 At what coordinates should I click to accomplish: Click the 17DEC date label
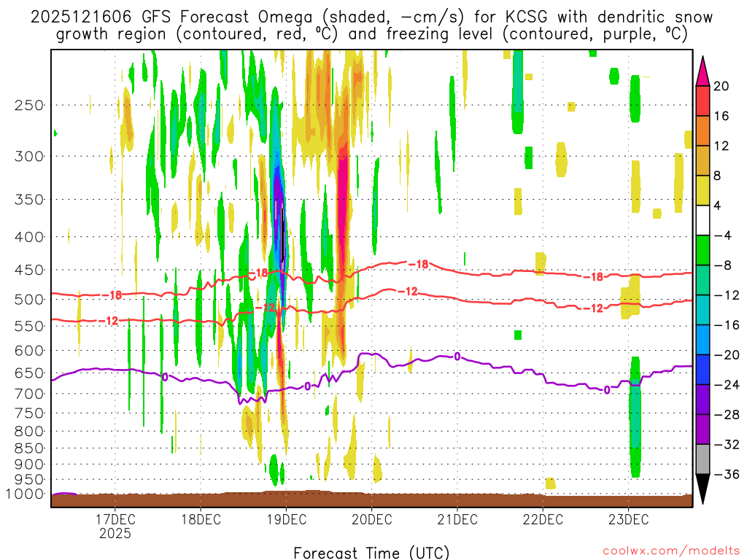pos(115,519)
